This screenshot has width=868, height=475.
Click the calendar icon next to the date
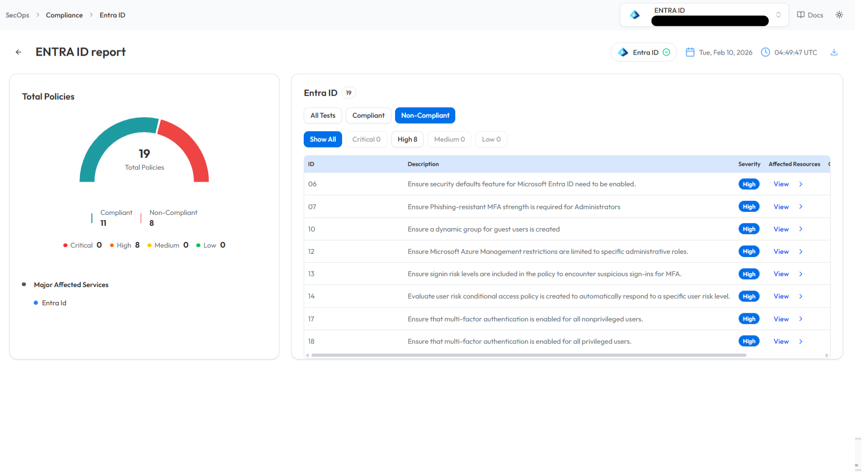[x=690, y=52]
